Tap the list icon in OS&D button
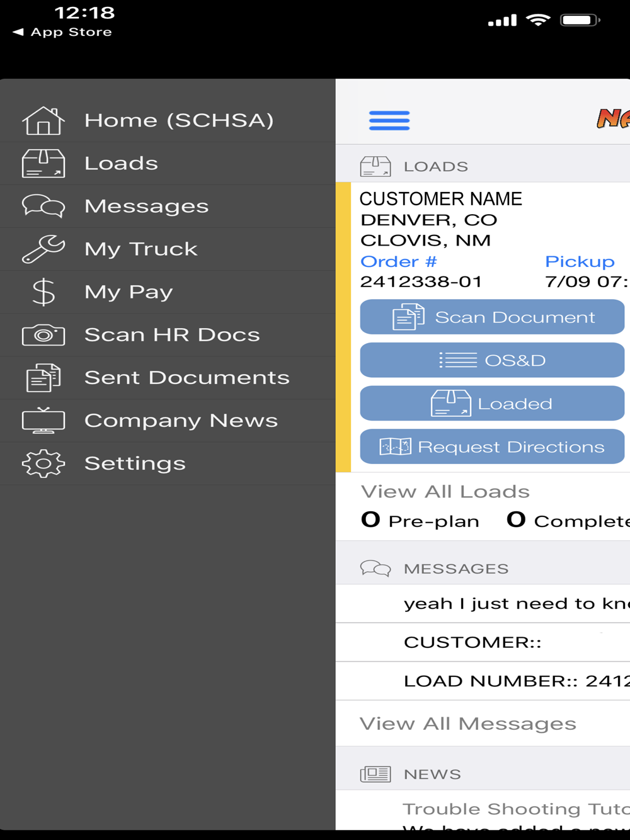This screenshot has height=840, width=630. [458, 360]
